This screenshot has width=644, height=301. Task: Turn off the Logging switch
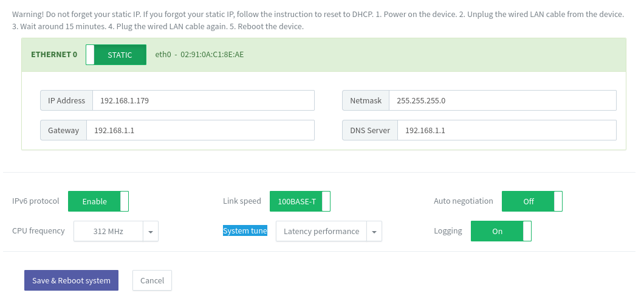tap(501, 231)
